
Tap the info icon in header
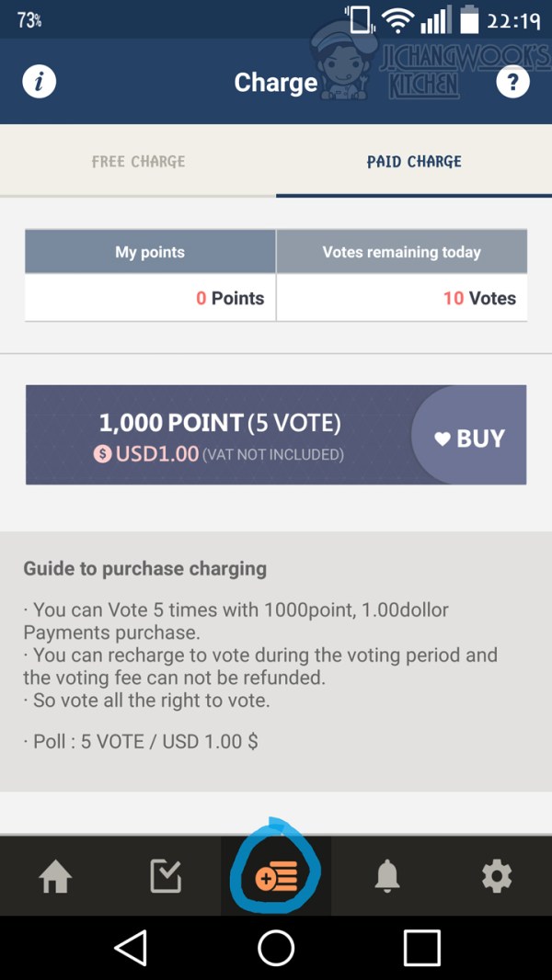click(x=40, y=82)
